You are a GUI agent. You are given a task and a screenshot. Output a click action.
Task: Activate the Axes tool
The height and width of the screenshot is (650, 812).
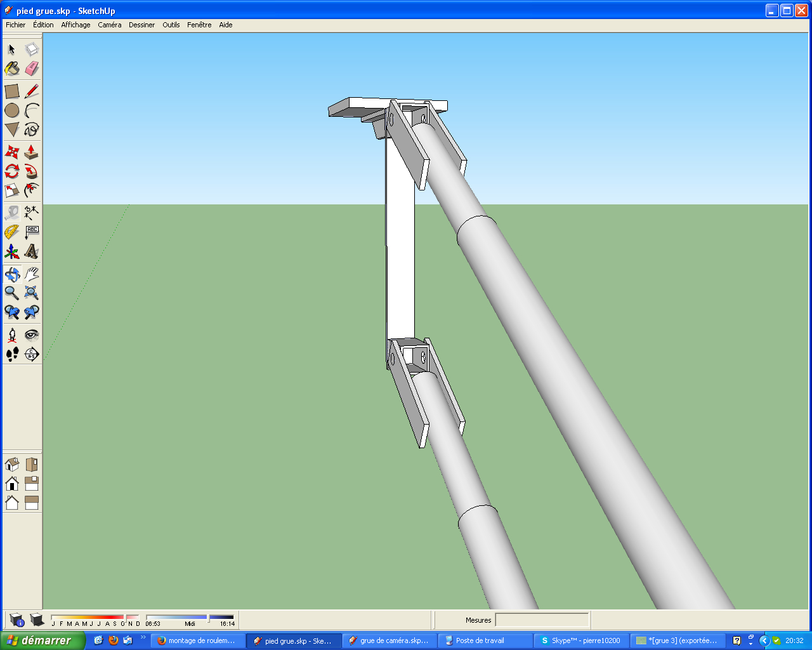point(12,251)
